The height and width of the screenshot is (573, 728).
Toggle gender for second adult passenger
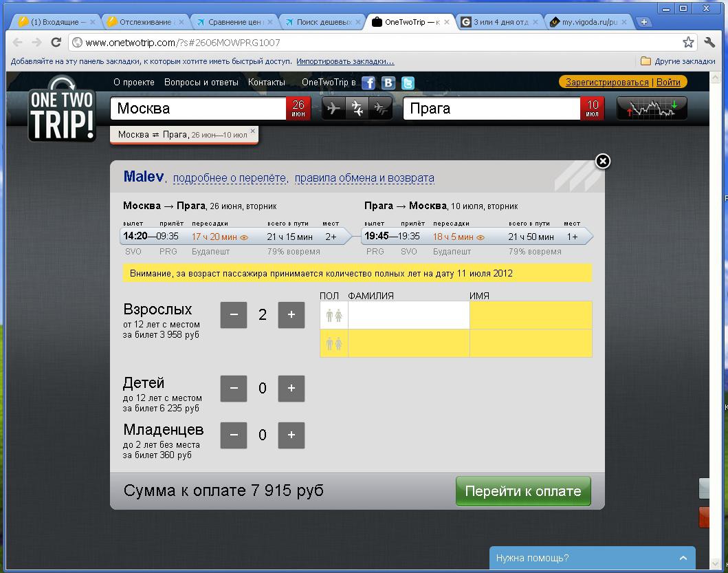pos(334,343)
